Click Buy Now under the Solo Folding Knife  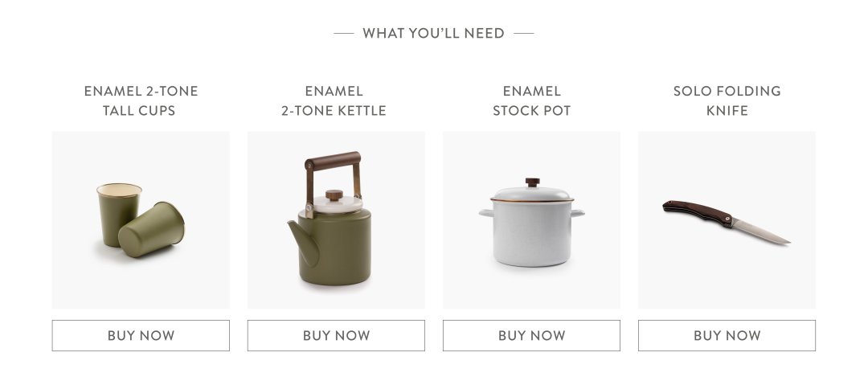coord(727,335)
